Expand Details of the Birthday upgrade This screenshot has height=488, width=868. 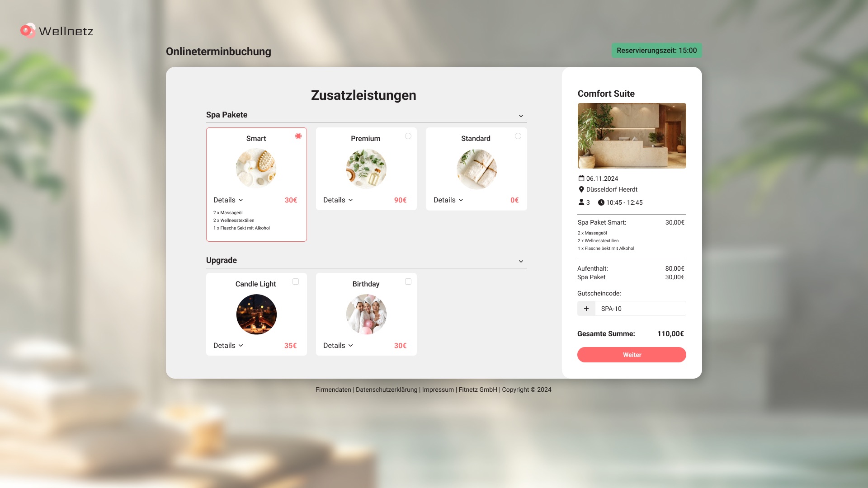coord(338,346)
